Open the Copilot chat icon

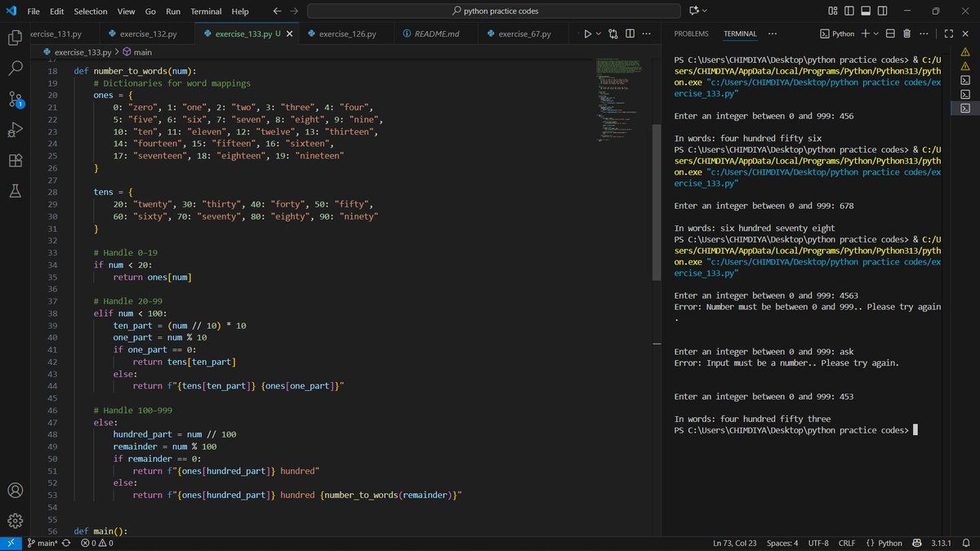[694, 11]
